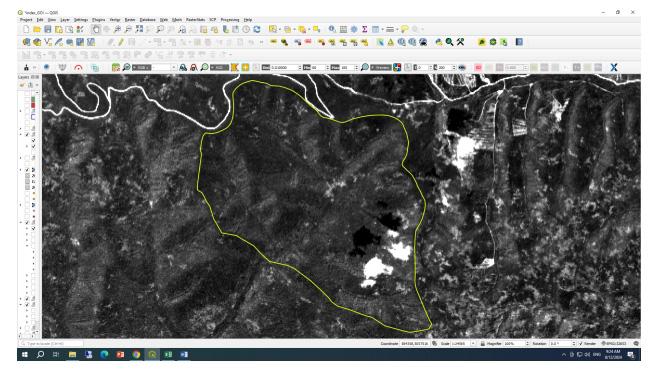Enable Map Tips speech bubble

[x=404, y=29]
